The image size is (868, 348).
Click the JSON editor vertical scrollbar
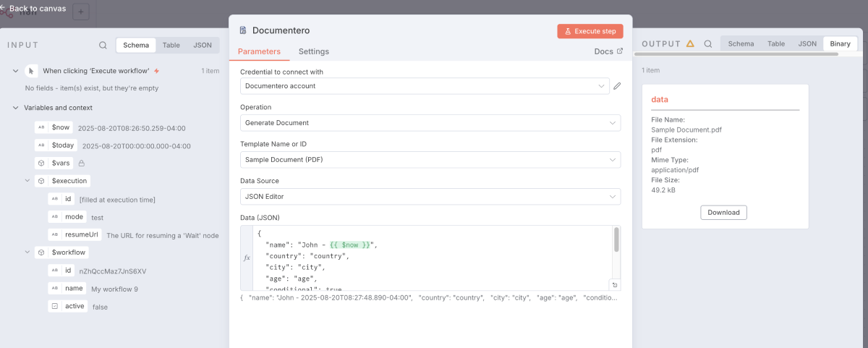pyautogui.click(x=616, y=239)
